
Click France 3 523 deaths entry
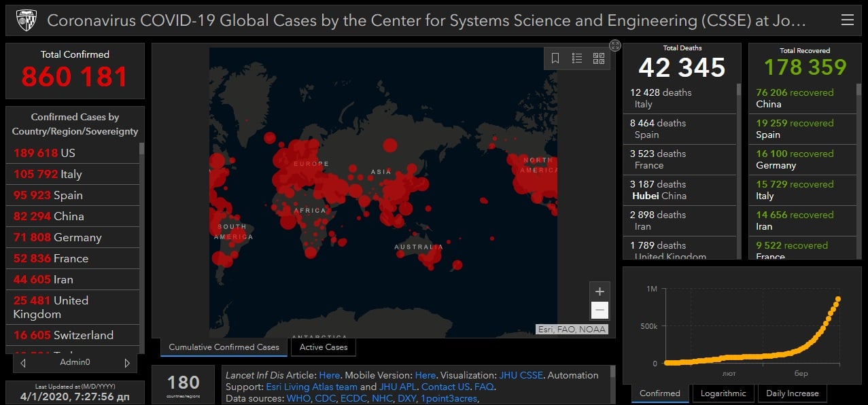[x=680, y=160]
